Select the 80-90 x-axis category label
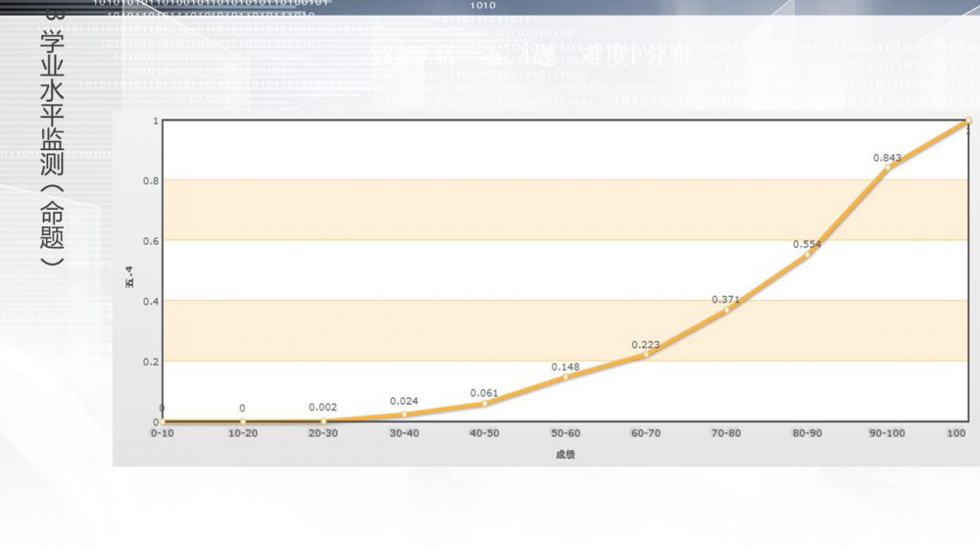 [x=808, y=432]
